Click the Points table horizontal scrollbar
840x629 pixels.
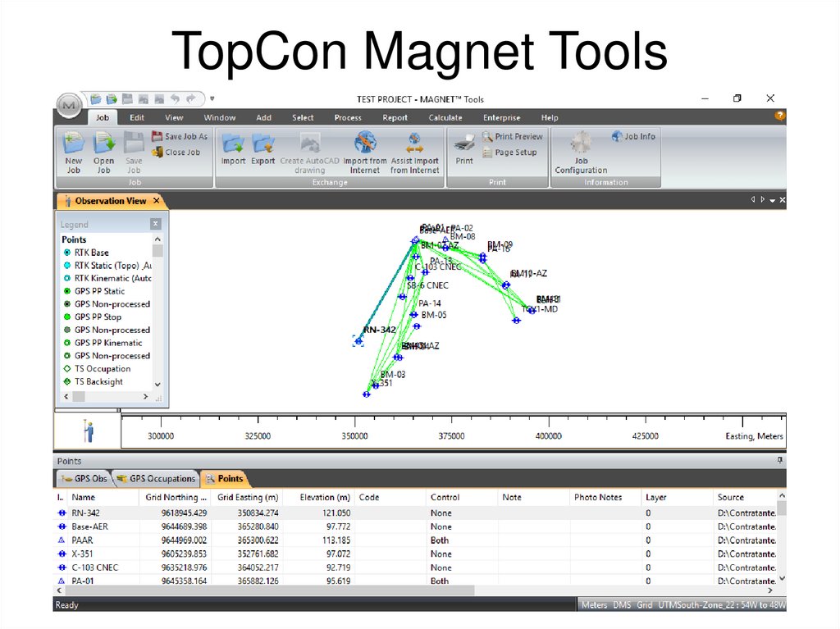point(269,590)
